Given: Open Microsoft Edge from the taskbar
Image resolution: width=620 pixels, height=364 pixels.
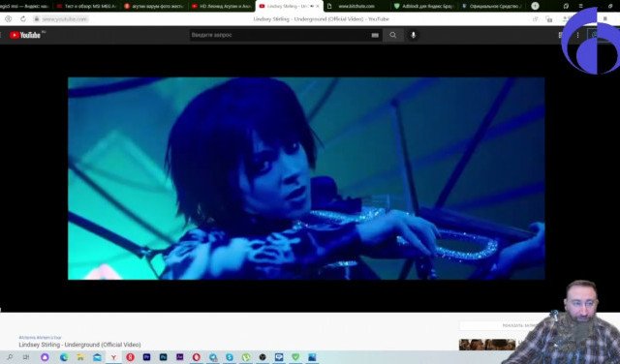Looking at the screenshot, I should point(64,357).
